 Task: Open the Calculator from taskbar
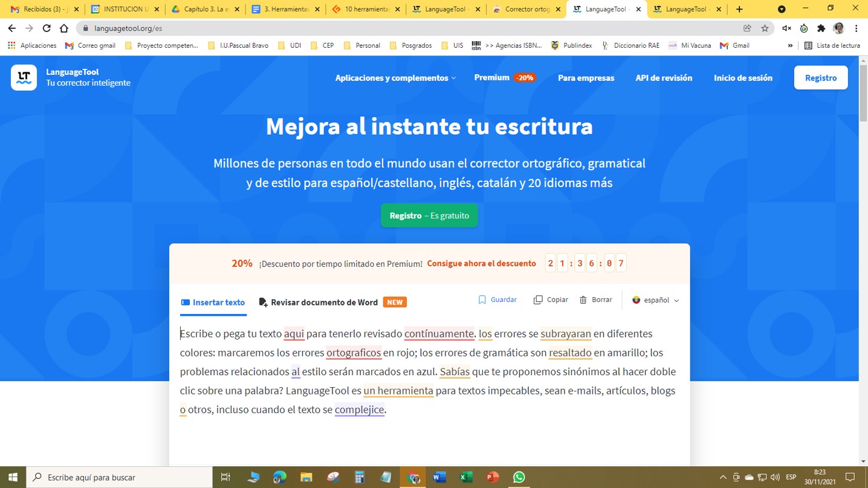click(x=360, y=477)
